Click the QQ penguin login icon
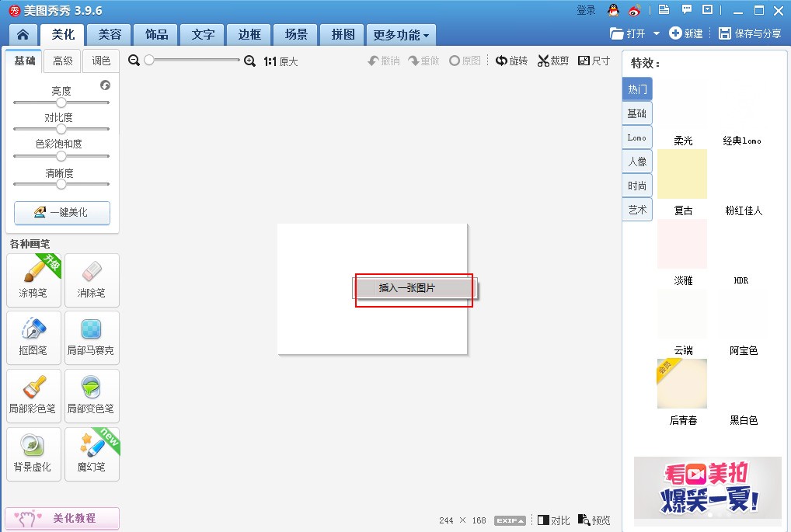 point(613,9)
